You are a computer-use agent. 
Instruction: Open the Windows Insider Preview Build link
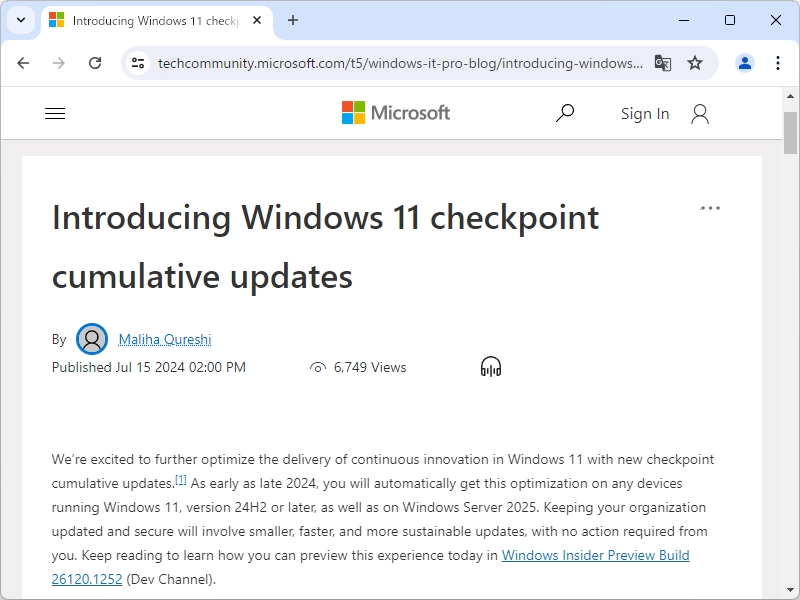click(x=595, y=555)
